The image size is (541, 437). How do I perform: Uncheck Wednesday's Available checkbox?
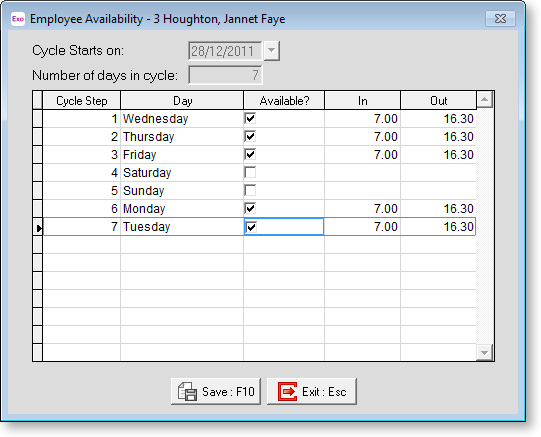(250, 119)
